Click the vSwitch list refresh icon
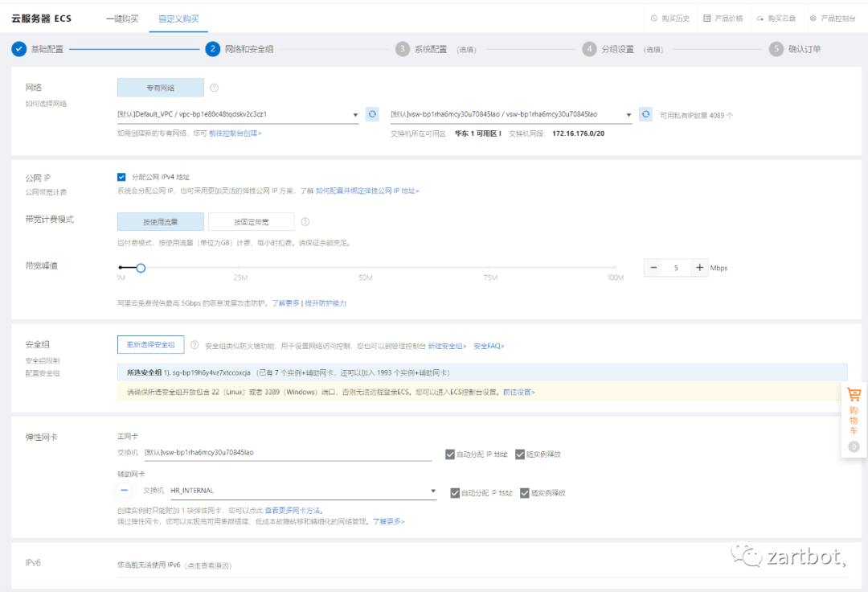 [x=645, y=114]
